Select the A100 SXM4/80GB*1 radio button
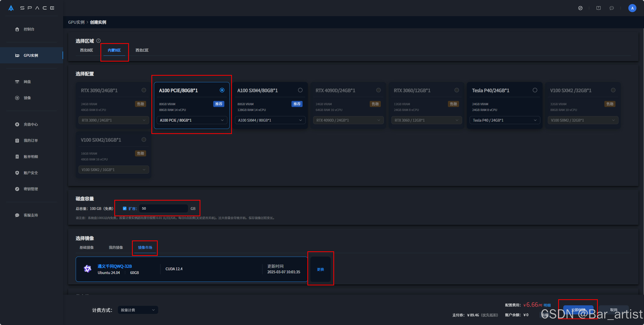The height and width of the screenshot is (325, 644). click(x=300, y=90)
